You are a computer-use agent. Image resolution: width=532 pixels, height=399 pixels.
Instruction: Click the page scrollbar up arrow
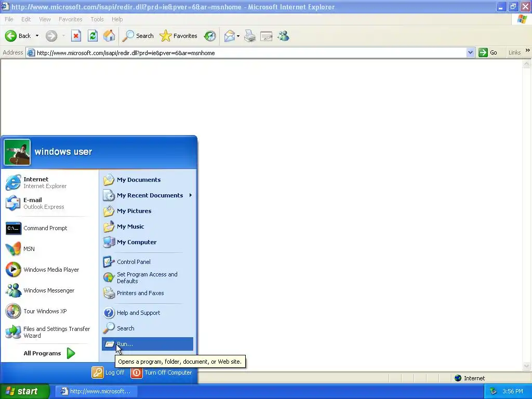tap(527, 64)
